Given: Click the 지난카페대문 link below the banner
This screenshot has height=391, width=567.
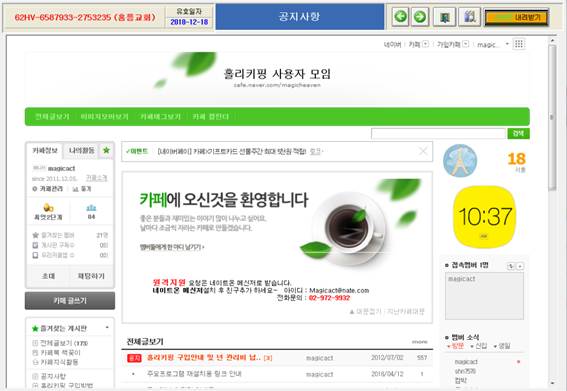Looking at the screenshot, I should click(405, 311).
